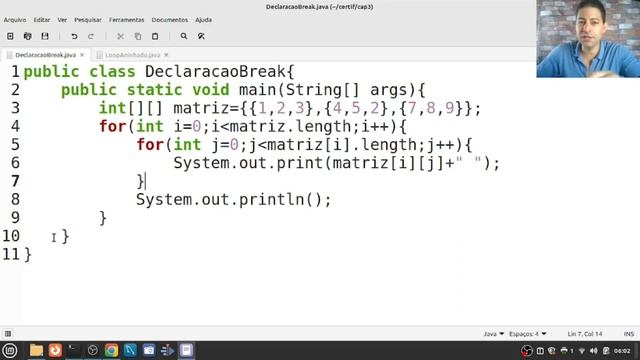Image resolution: width=640 pixels, height=360 pixels.
Task: Open the screenshot camera app in taskbar
Action: 149,350
